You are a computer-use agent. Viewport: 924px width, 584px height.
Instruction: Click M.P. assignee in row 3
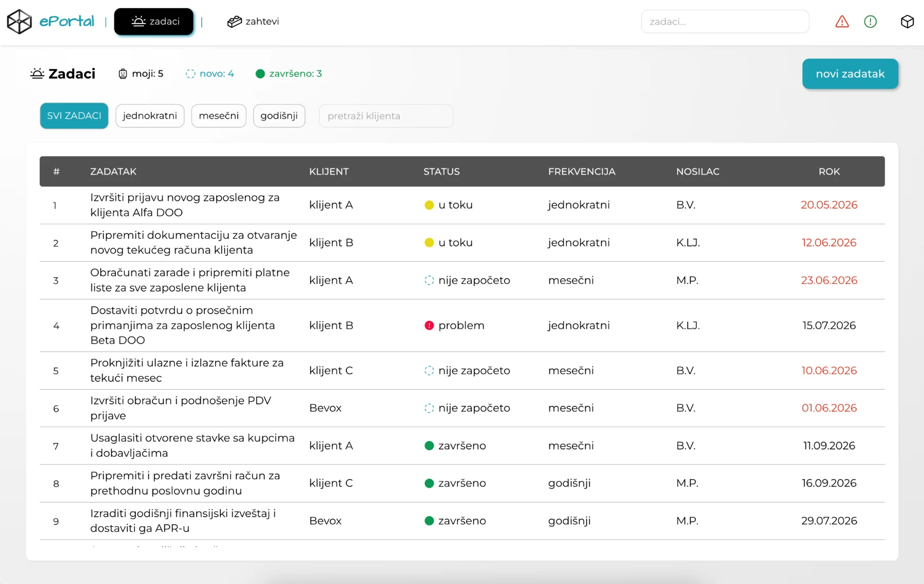(687, 280)
